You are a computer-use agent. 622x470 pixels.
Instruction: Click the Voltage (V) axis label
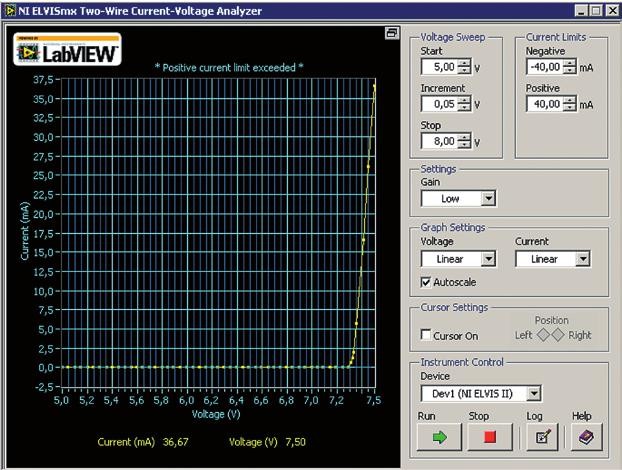[x=216, y=414]
